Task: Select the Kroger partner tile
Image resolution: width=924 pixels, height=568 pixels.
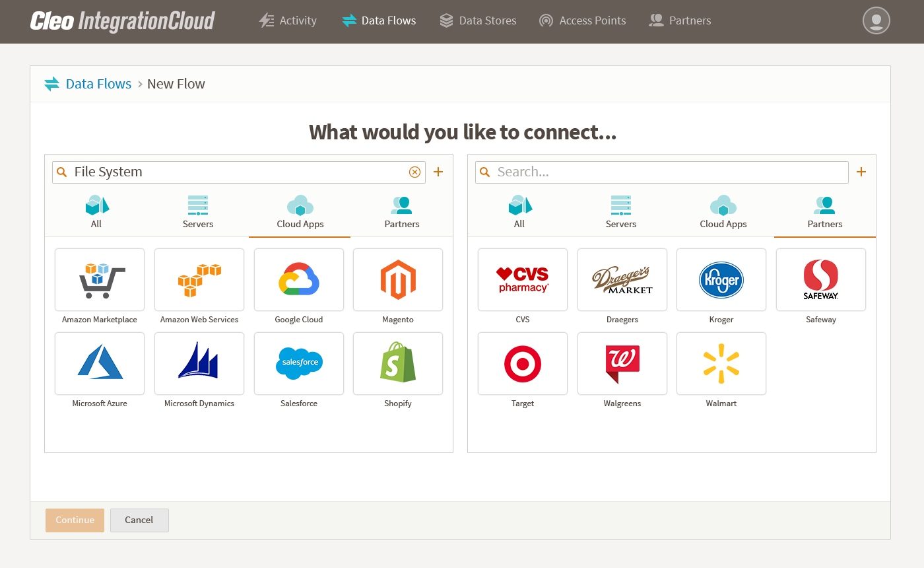Action: click(x=721, y=279)
